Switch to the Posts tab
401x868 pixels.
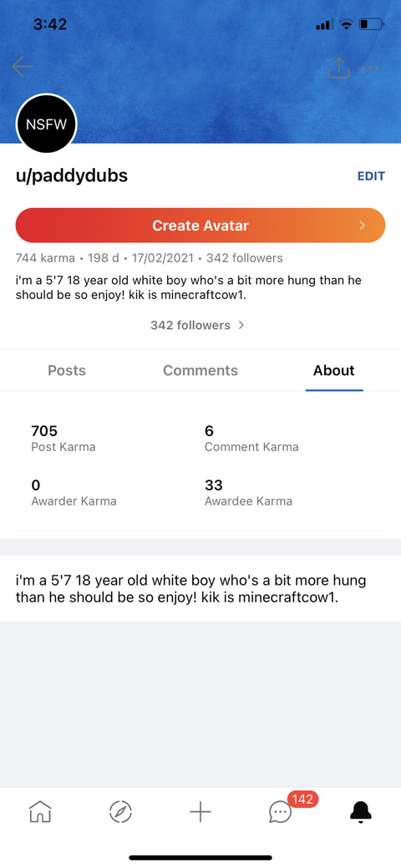[x=67, y=370]
